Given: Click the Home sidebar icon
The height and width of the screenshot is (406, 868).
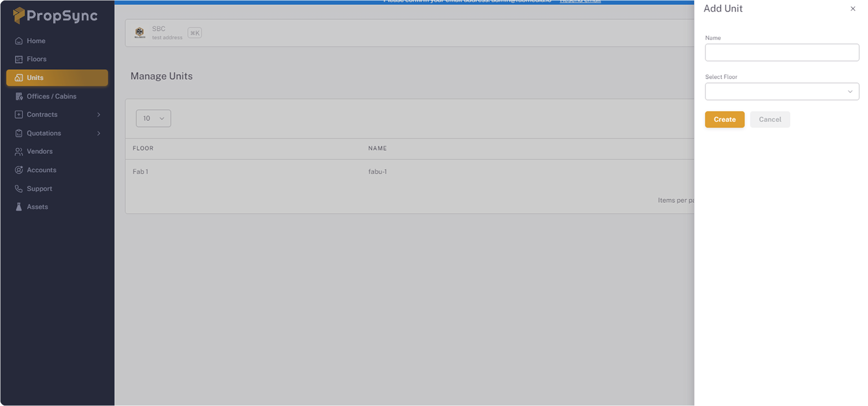Looking at the screenshot, I should tap(19, 41).
